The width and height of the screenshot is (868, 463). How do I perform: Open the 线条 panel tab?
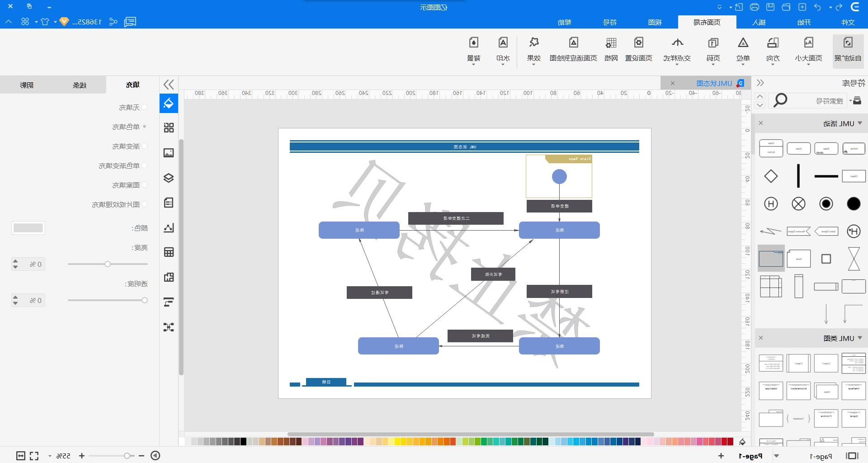pyautogui.click(x=80, y=85)
